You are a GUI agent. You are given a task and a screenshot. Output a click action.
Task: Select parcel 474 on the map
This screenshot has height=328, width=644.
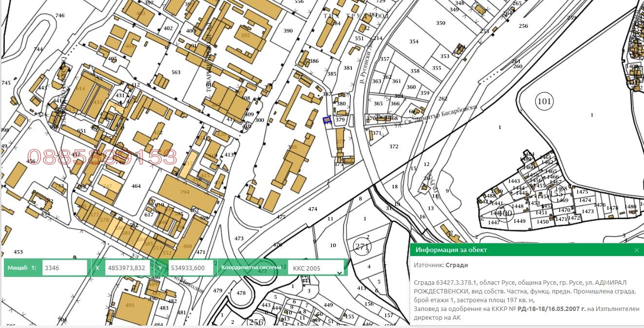click(312, 209)
